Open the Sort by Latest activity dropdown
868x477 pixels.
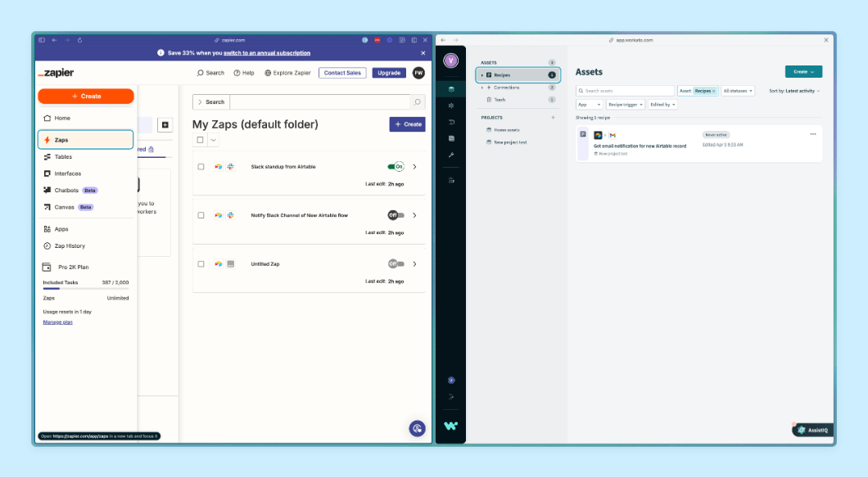point(794,91)
